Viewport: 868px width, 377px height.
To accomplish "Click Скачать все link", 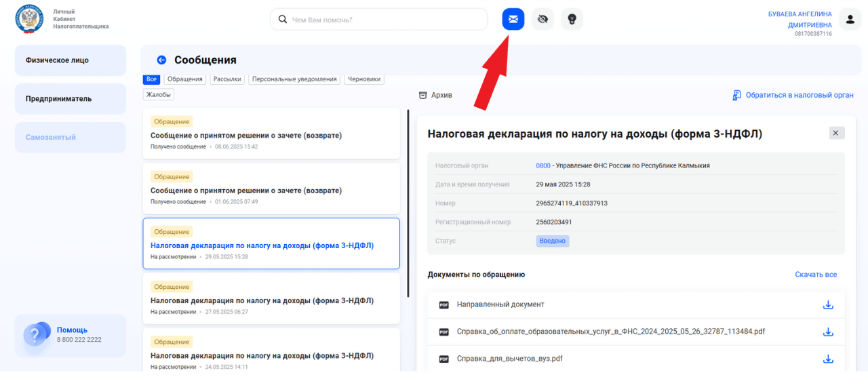I will tap(816, 275).
